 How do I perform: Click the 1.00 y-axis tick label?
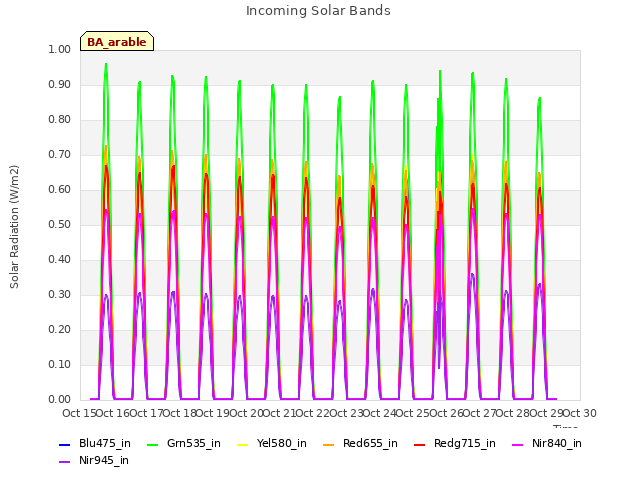click(x=60, y=49)
